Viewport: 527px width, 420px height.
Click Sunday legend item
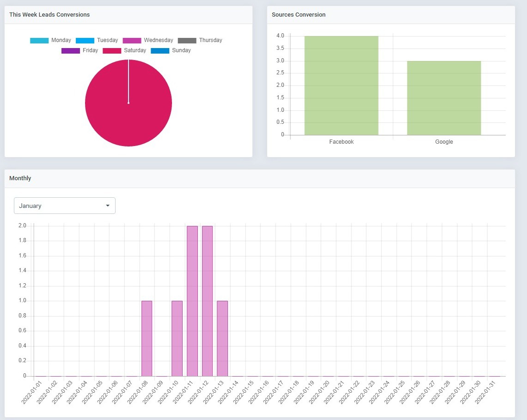[171, 50]
